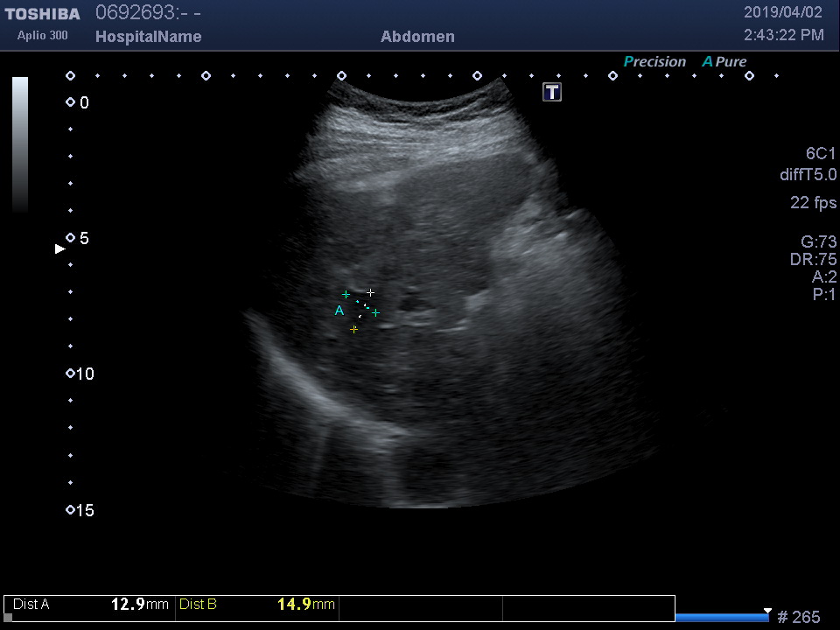Click the TOSHIBA logo
This screenshot has width=840, height=630.
42,14
